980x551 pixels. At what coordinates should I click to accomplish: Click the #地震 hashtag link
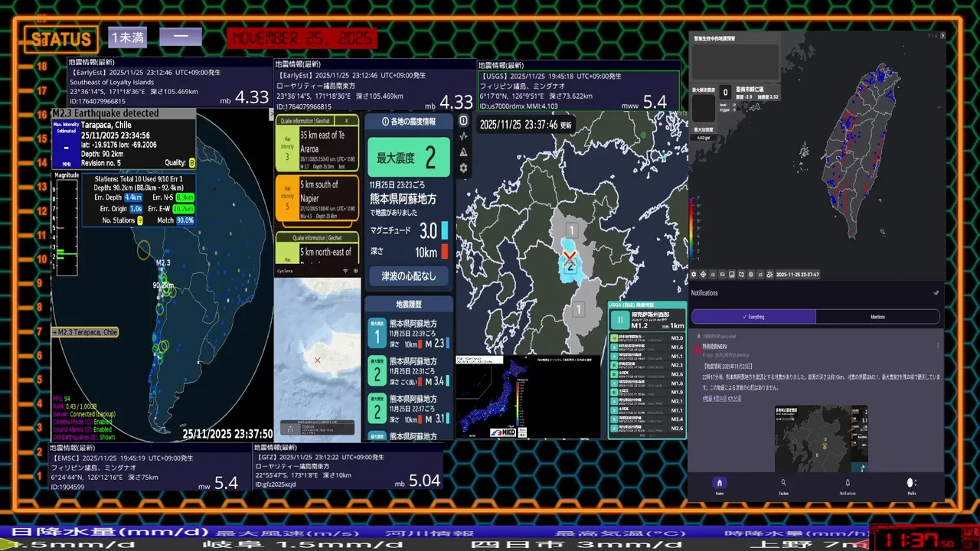point(707,399)
